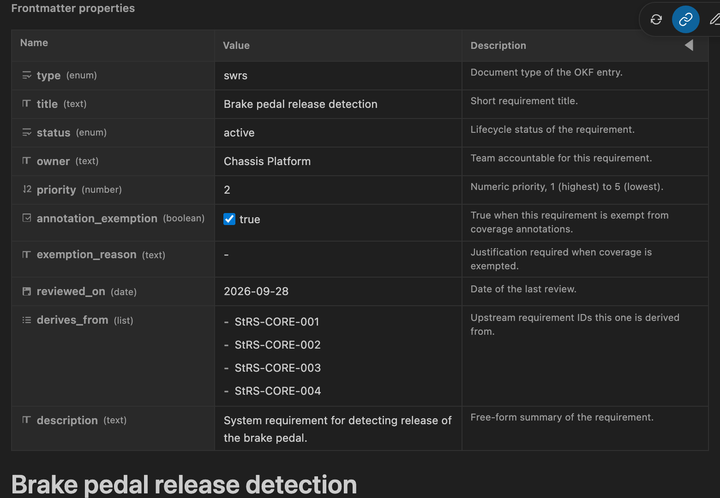This screenshot has width=720, height=498.
Task: Uncheck the annotation_exemption true checkbox
Action: click(229, 219)
